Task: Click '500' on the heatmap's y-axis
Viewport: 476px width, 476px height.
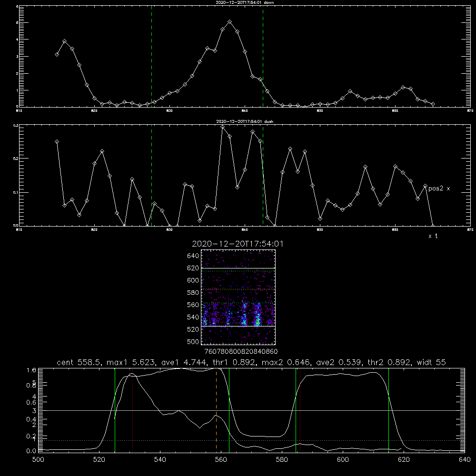Action: (x=193, y=341)
